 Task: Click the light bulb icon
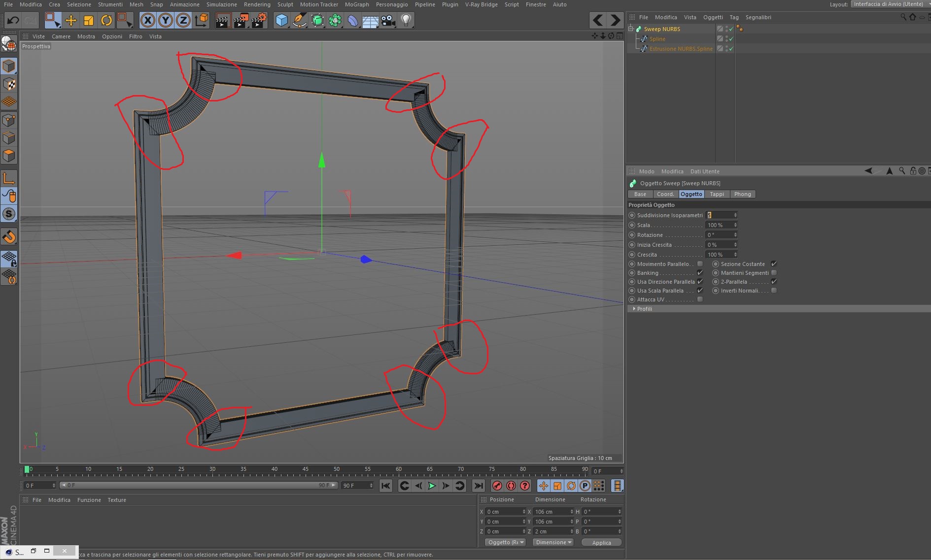406,20
